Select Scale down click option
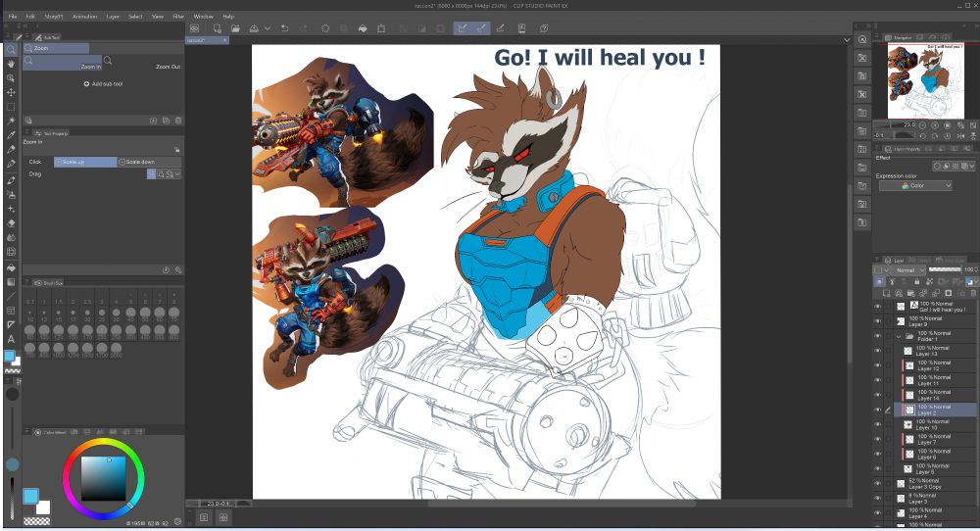 click(149, 162)
